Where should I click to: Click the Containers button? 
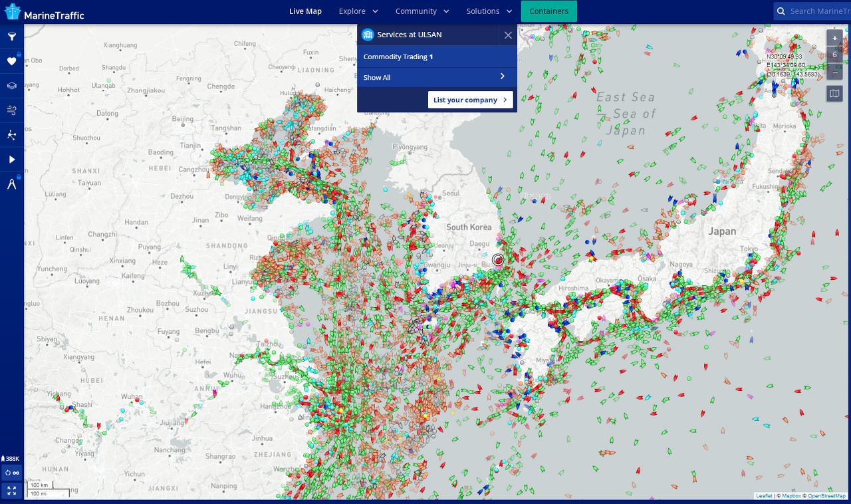549,11
